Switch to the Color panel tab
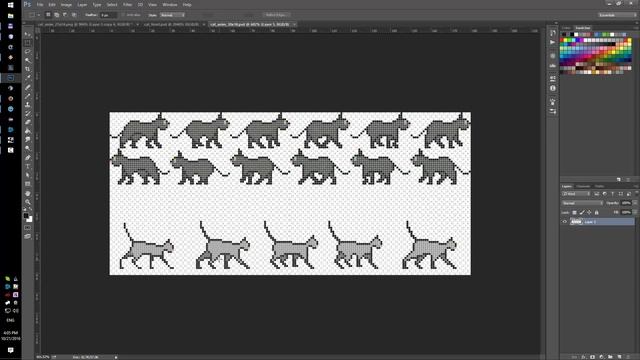This screenshot has height=360, width=640. (566, 28)
